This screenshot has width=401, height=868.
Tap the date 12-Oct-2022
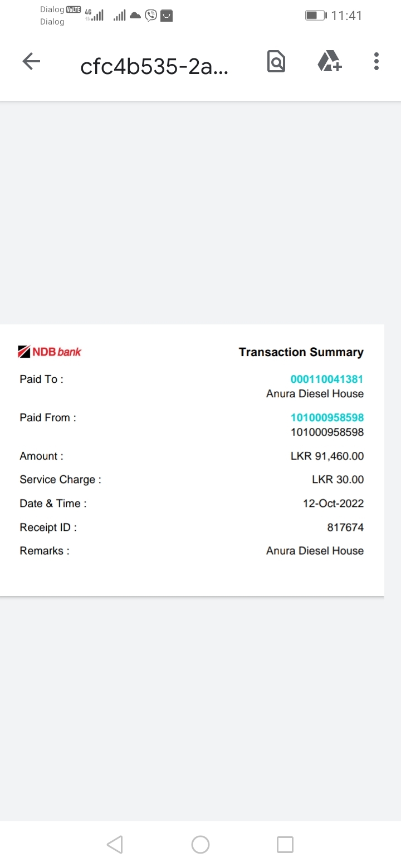pos(333,504)
